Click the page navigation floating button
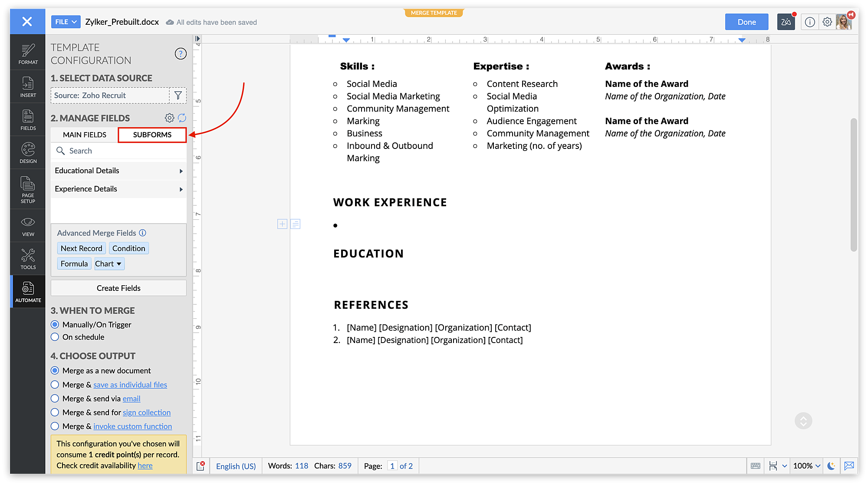This screenshot has height=485, width=868. tap(803, 421)
